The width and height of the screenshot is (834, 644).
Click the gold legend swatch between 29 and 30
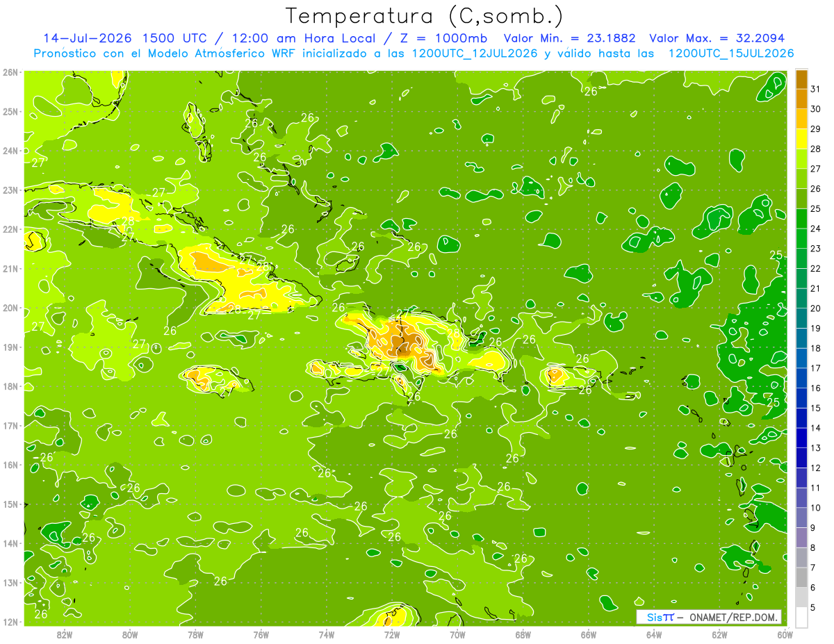coord(801,119)
